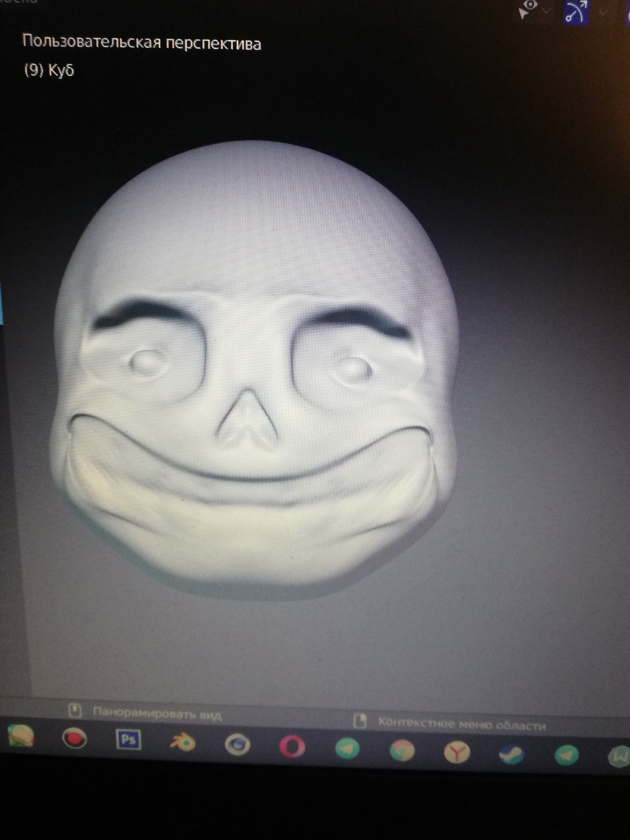Click the mouse icon beside 'Контекстное меню области'
The image size is (630, 840).
pos(360,721)
